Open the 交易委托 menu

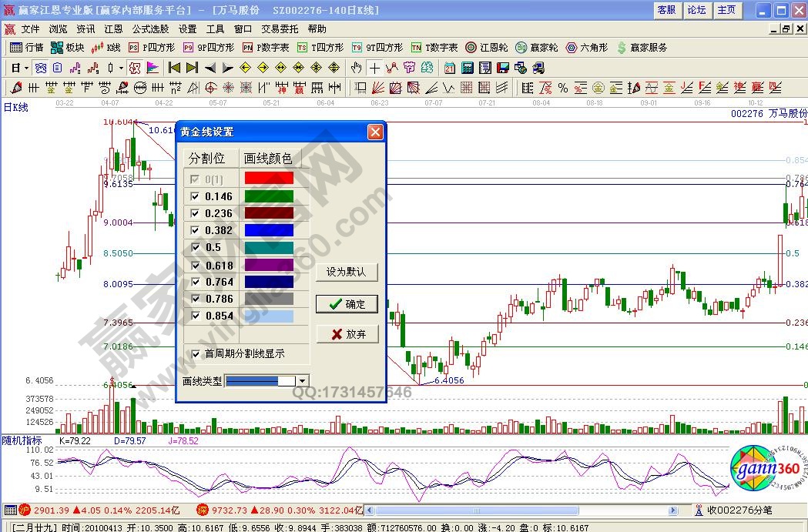(280, 29)
